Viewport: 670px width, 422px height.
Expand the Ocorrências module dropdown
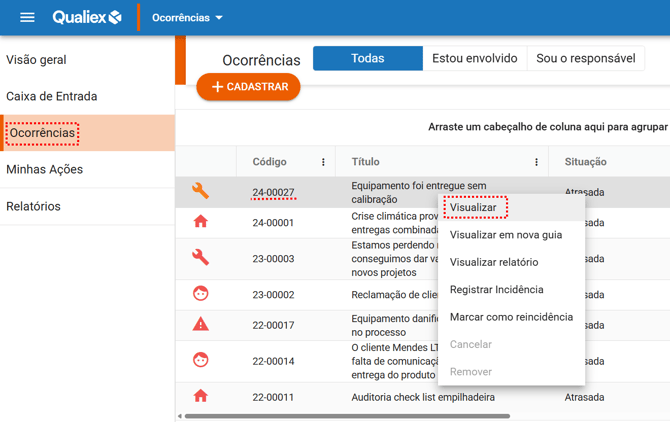[x=187, y=18]
